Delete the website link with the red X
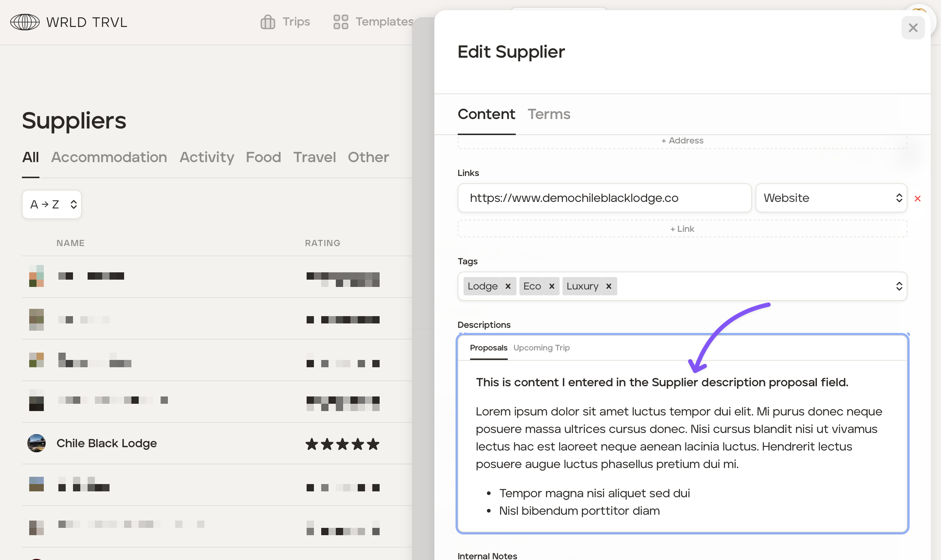 click(x=917, y=199)
